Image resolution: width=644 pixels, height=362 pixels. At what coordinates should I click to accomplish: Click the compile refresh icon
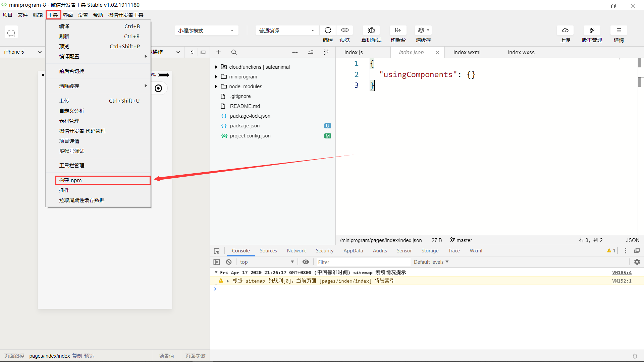pos(328,31)
